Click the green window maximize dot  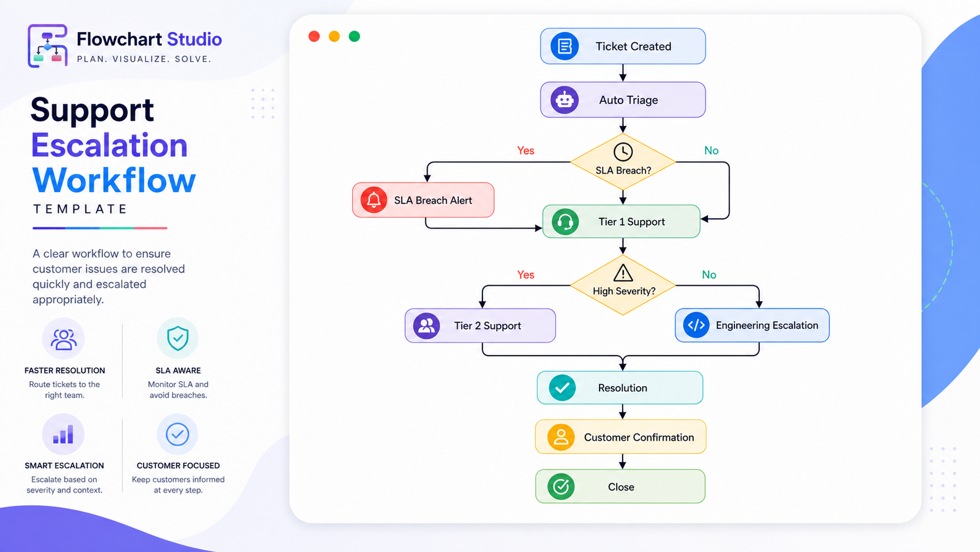(x=354, y=36)
